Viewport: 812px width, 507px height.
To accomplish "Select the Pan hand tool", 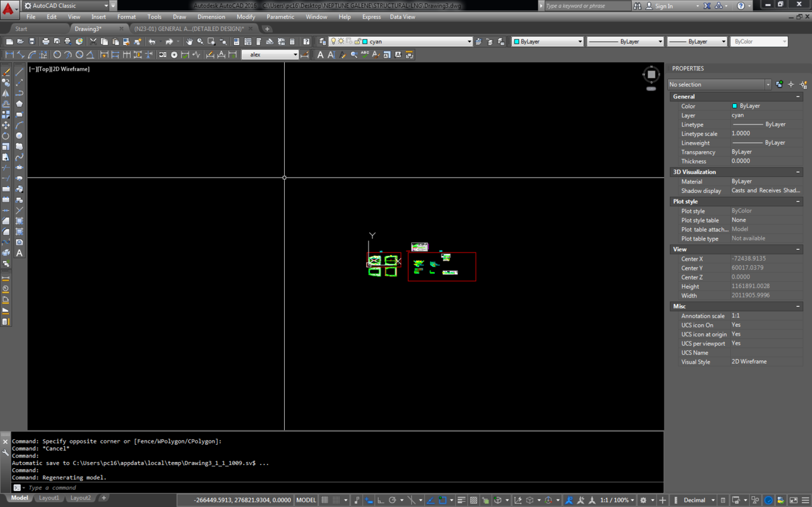I will point(189,41).
